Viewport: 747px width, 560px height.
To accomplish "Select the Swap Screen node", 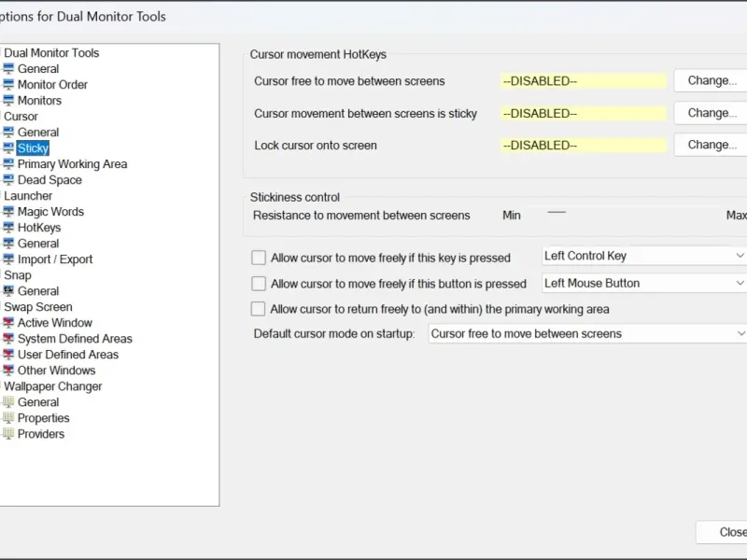I will (x=38, y=307).
